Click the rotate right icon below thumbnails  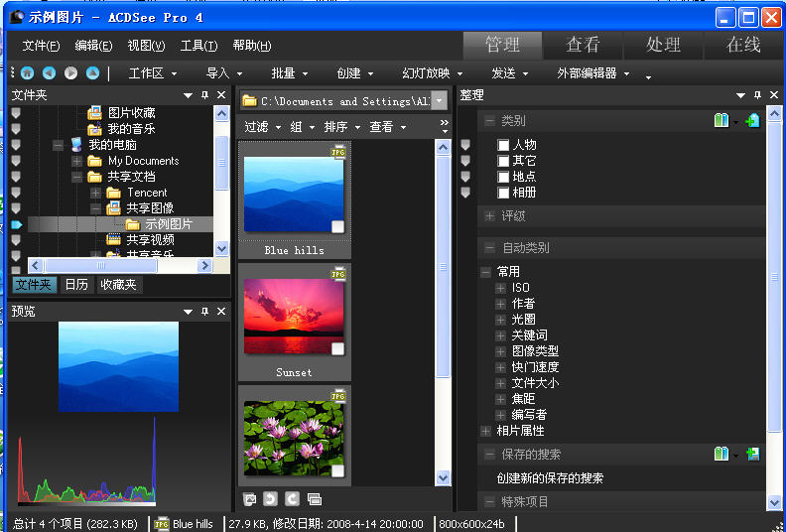(292, 498)
